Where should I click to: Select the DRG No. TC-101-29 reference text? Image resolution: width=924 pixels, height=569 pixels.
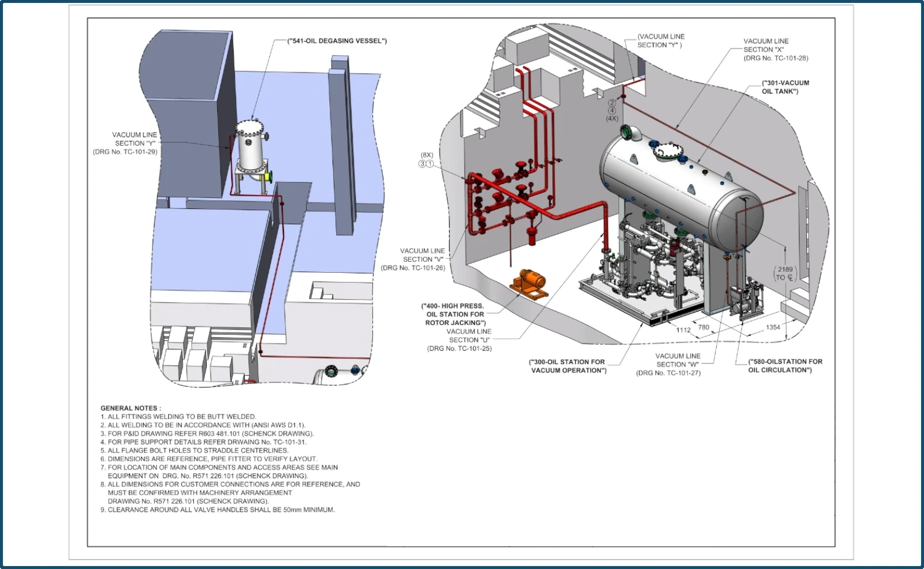tap(125, 152)
